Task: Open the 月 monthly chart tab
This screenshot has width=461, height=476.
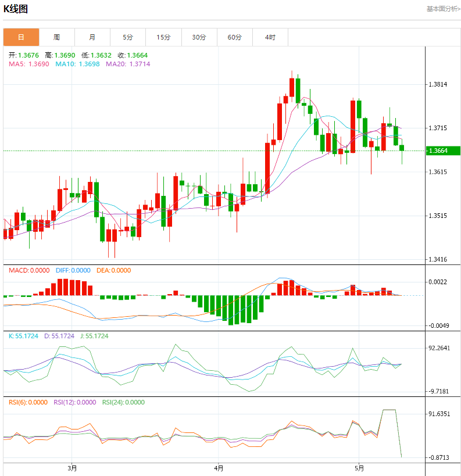Action: point(92,37)
